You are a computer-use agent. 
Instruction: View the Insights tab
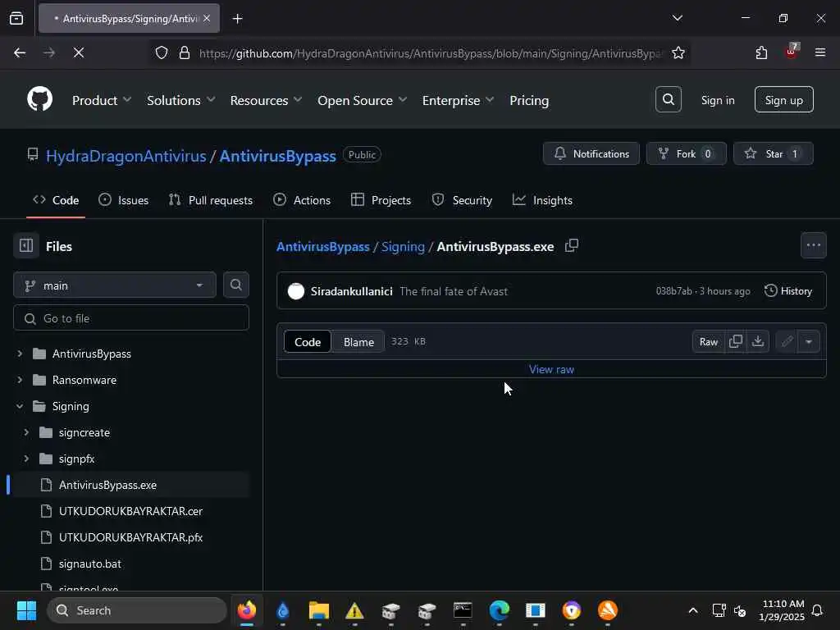coord(543,200)
